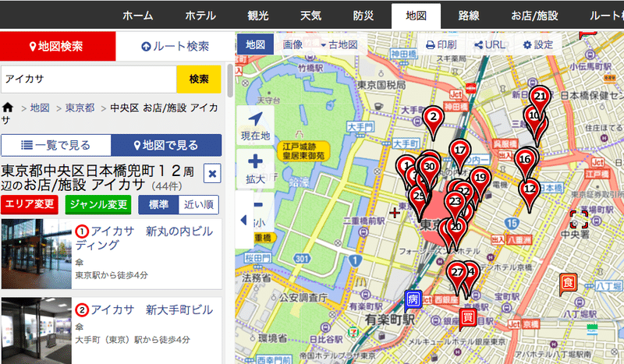Image resolution: width=624 pixels, height=364 pixels.
Task: Click map pin number 2
Action: [433, 118]
